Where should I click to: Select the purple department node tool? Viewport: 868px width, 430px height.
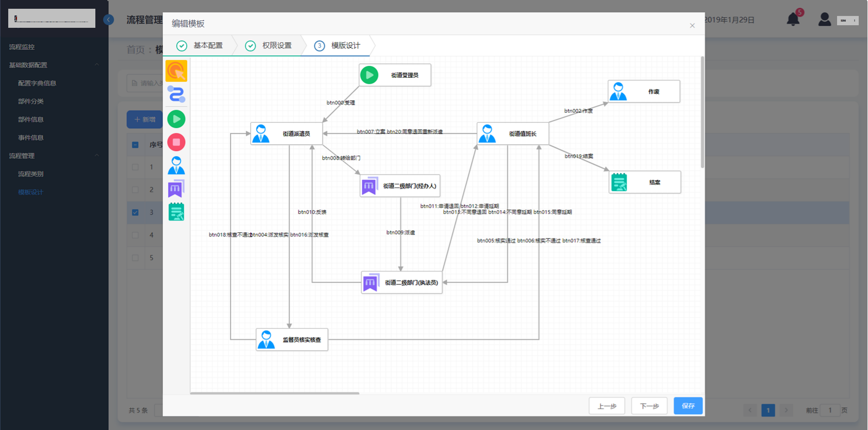(x=176, y=189)
